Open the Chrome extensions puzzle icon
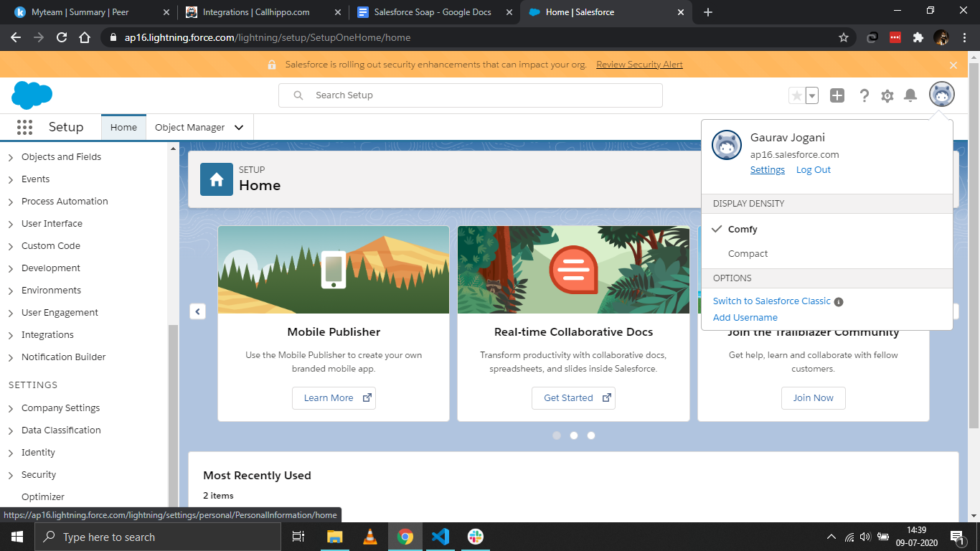The height and width of the screenshot is (551, 980). click(918, 37)
